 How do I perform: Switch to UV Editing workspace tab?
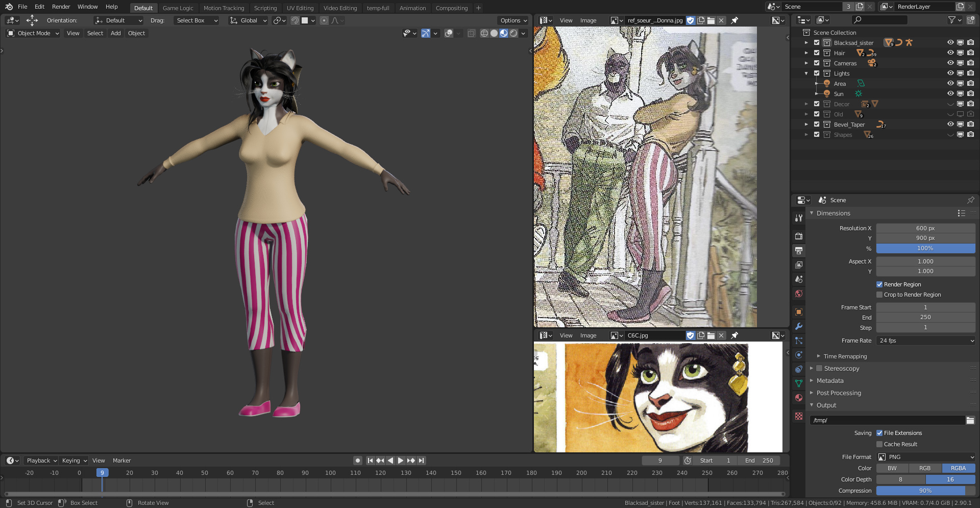[300, 8]
